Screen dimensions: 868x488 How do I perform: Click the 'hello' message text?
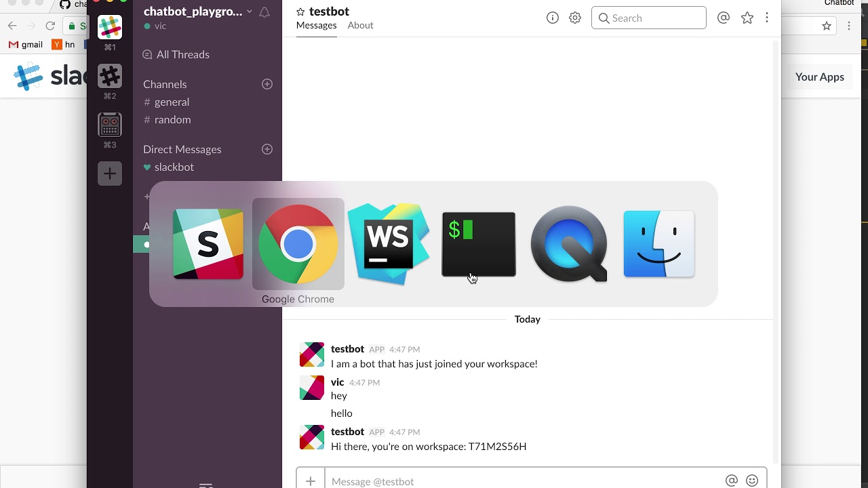[x=342, y=413]
